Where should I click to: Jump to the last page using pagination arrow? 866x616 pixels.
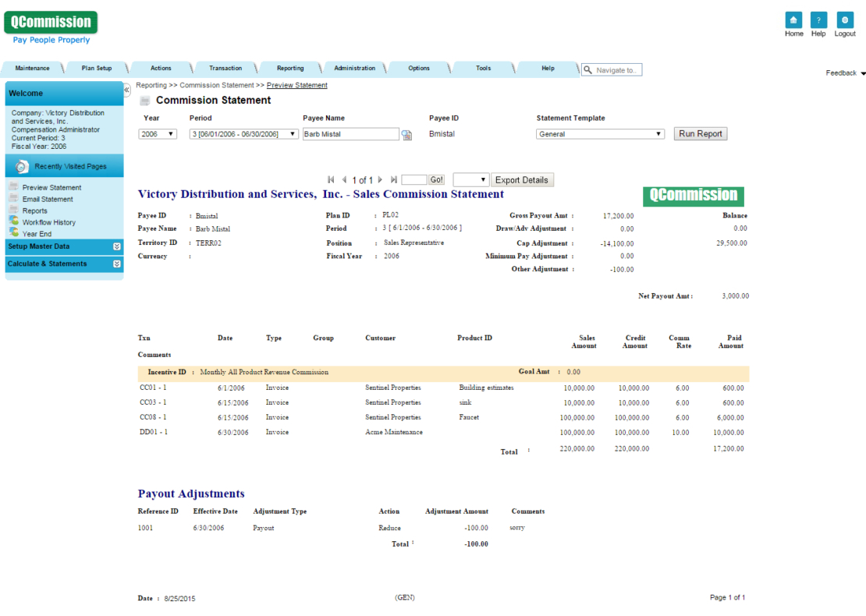396,179
